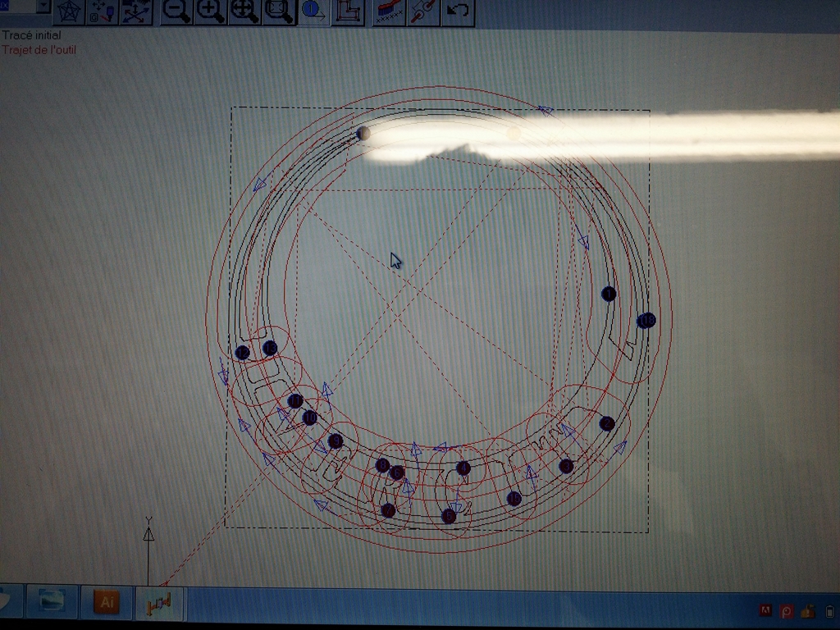The image size is (840, 630).
Task: Click the red circular P tray icon
Action: pos(787,610)
